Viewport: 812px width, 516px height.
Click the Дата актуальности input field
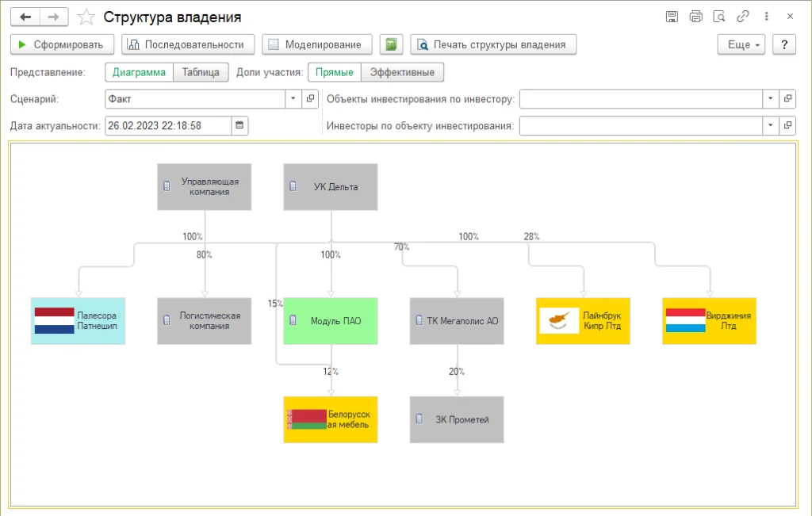point(168,125)
